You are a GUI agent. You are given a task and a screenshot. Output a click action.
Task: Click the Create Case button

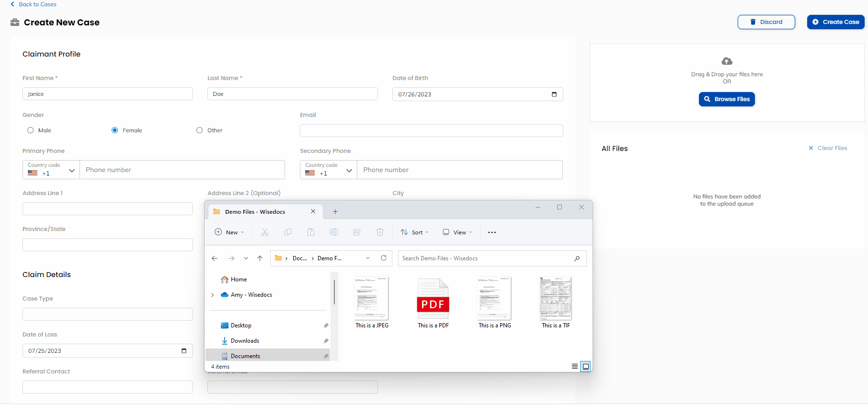coord(835,22)
